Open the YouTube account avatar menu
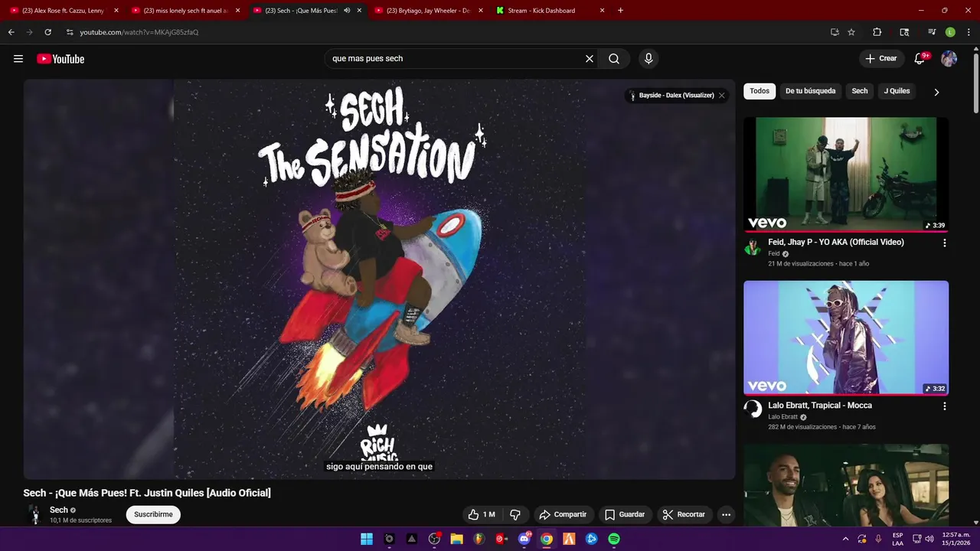 (x=949, y=59)
